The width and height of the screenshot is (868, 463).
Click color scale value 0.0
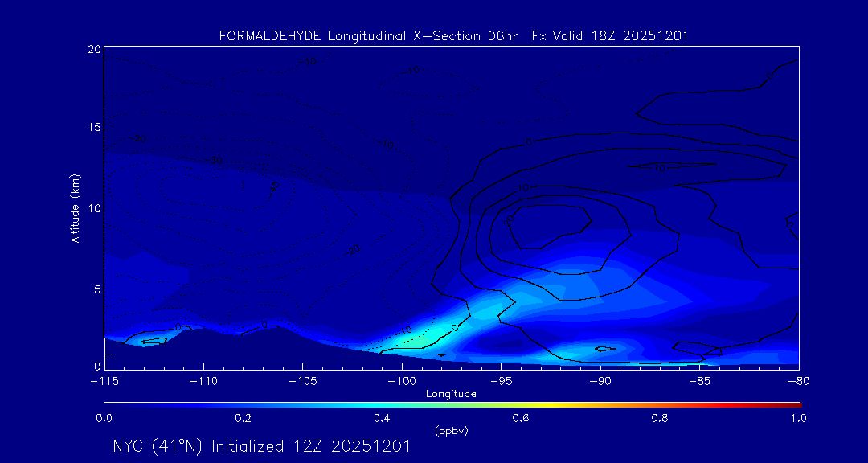coord(104,419)
